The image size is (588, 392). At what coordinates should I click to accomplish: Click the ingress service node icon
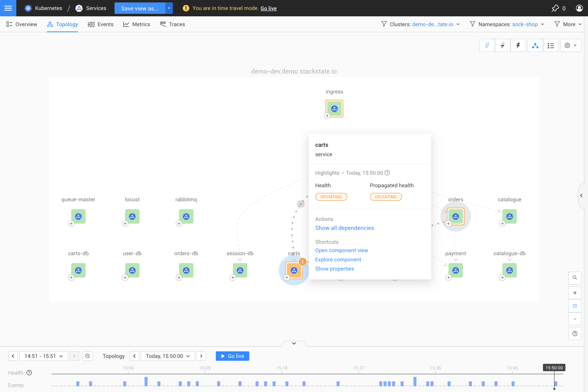(334, 108)
